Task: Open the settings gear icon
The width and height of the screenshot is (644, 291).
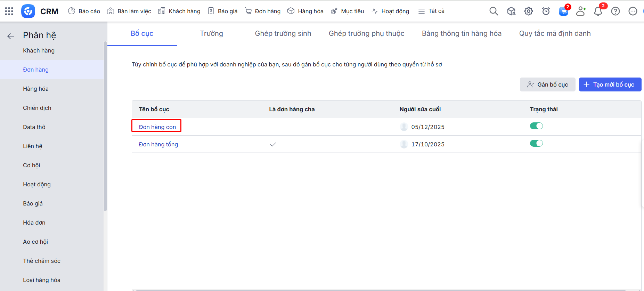Action: click(x=528, y=11)
